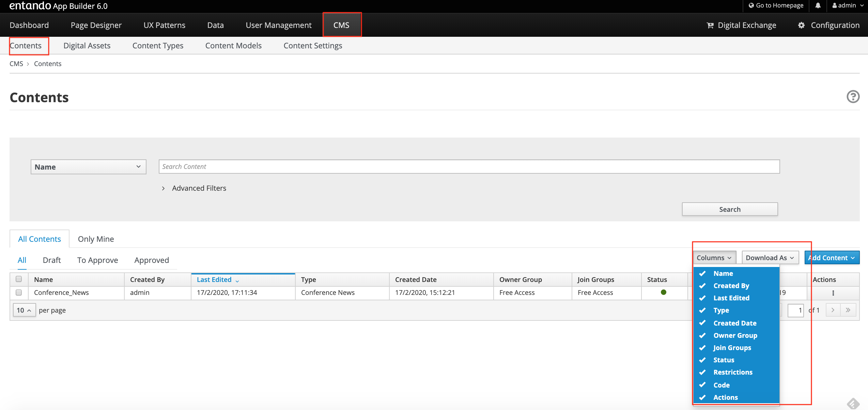Open the Name filter dropdown
This screenshot has height=410, width=868.
pos(88,167)
